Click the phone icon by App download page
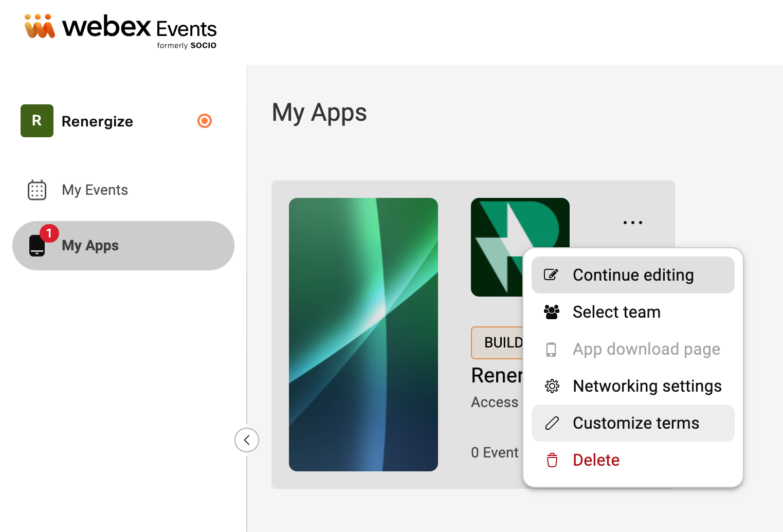Viewport: 783px width, 532px height. coord(551,350)
